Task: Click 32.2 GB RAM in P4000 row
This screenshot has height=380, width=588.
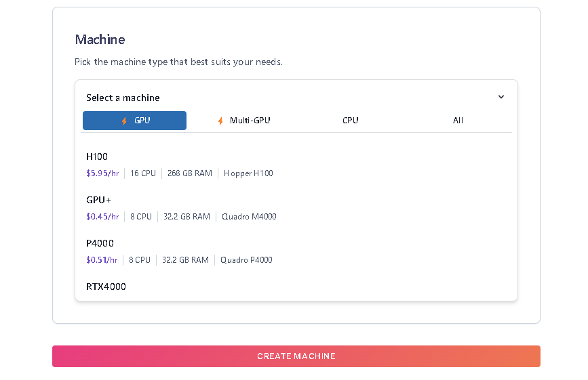Action: (185, 260)
